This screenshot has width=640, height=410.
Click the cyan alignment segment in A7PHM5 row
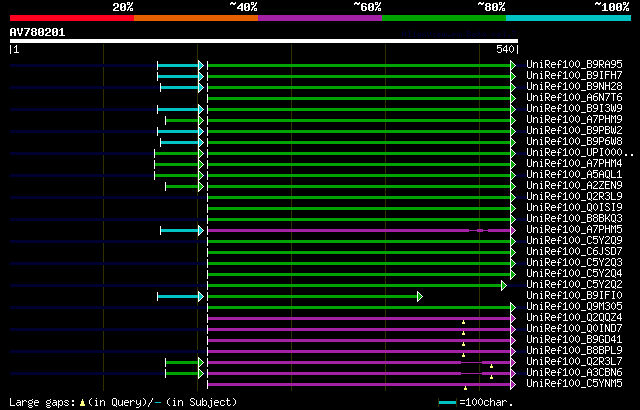click(x=180, y=230)
